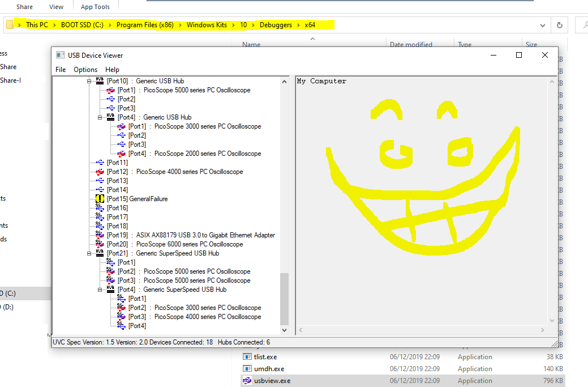Viewport: 588px width, 387px height.
Task: Collapse the Port21 Generic SuperSpeed USB Hub
Action: click(x=89, y=253)
